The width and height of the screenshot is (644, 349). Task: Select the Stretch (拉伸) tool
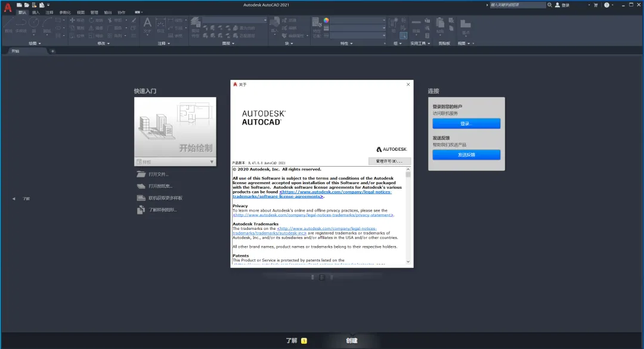(x=77, y=36)
